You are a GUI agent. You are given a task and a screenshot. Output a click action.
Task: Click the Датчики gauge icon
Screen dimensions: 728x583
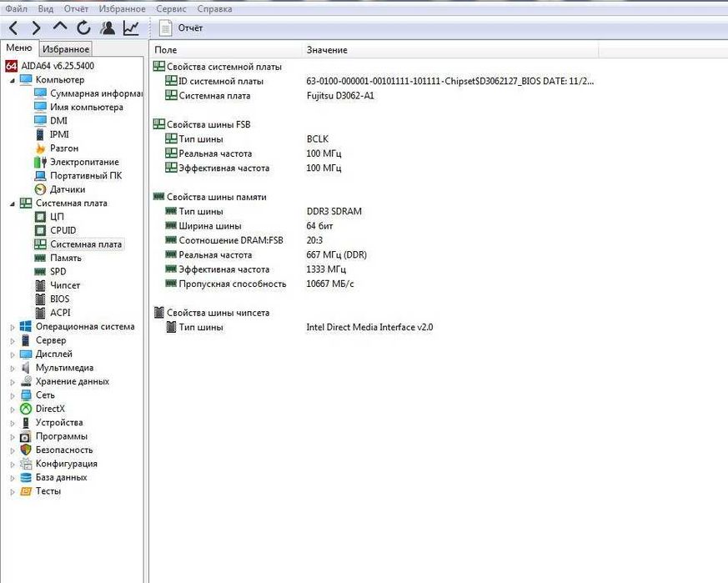pos(40,189)
